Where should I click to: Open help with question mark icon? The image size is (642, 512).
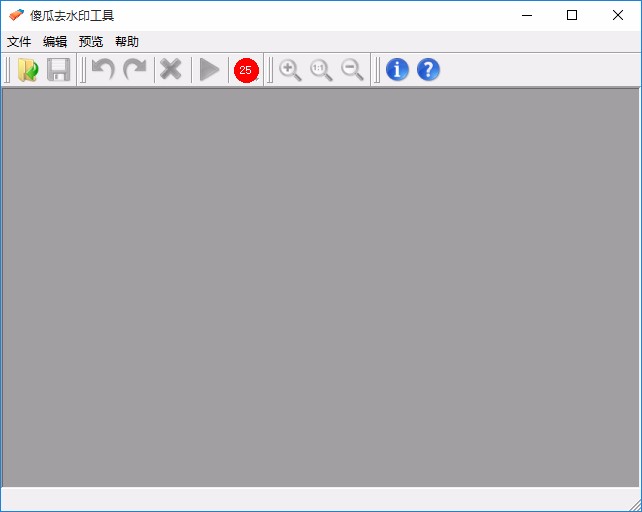click(428, 69)
